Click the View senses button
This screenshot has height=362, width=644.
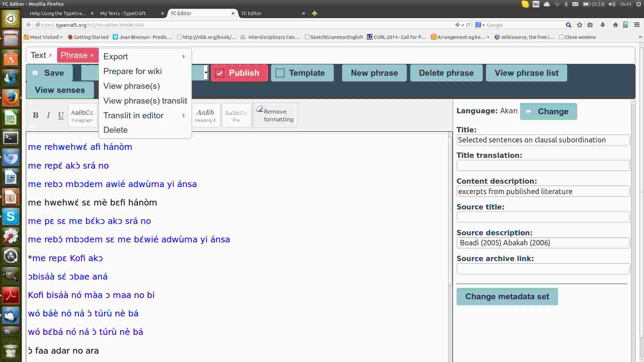[x=60, y=90]
